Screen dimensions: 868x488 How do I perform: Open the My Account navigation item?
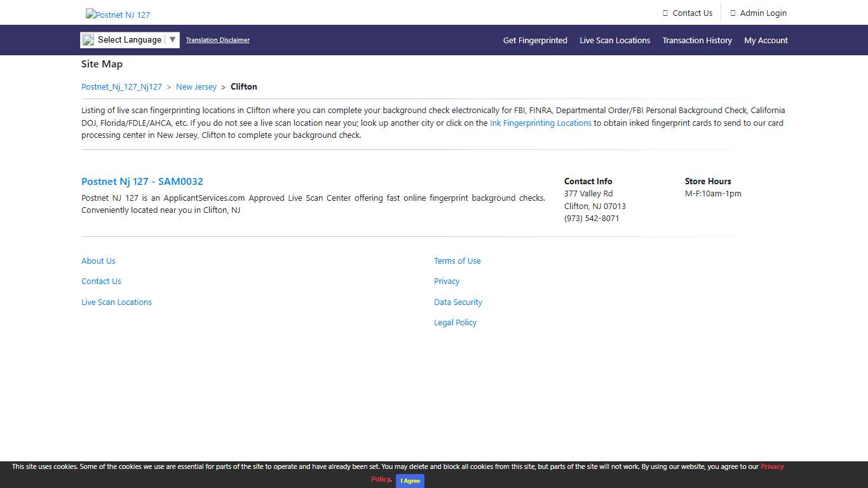[x=766, y=40]
